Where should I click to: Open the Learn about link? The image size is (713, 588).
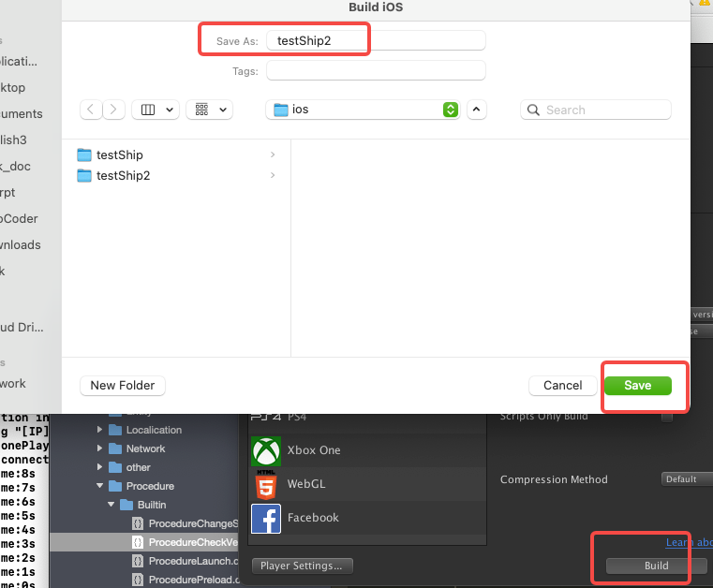click(689, 542)
